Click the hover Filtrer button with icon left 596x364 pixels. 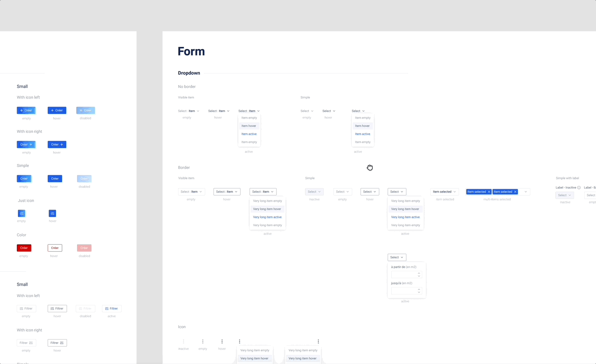(57, 308)
